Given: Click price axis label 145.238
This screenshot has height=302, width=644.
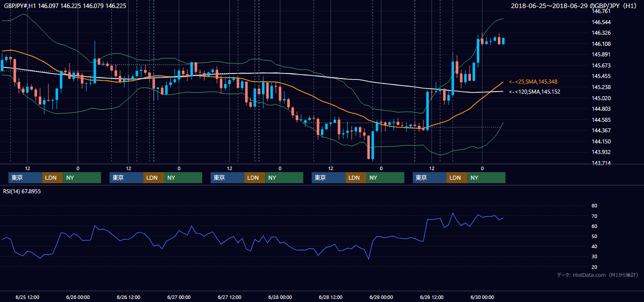Looking at the screenshot, I should pyautogui.click(x=602, y=87).
